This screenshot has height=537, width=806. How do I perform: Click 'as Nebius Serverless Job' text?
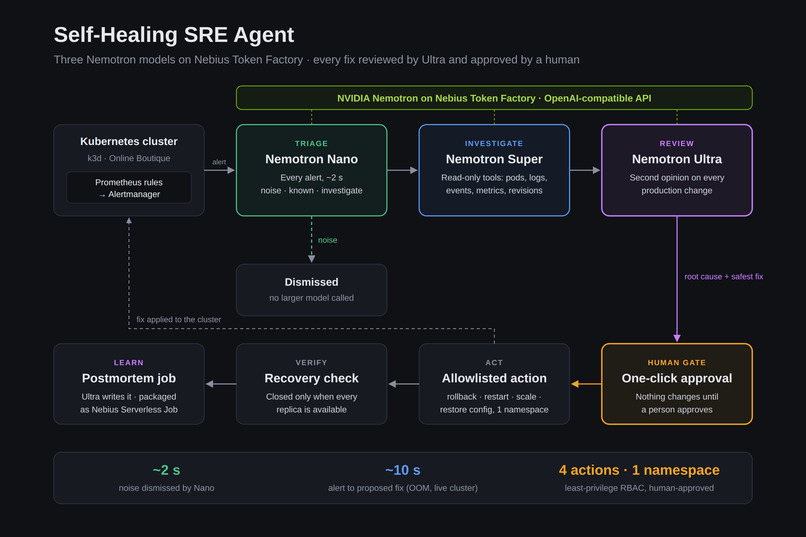129,410
